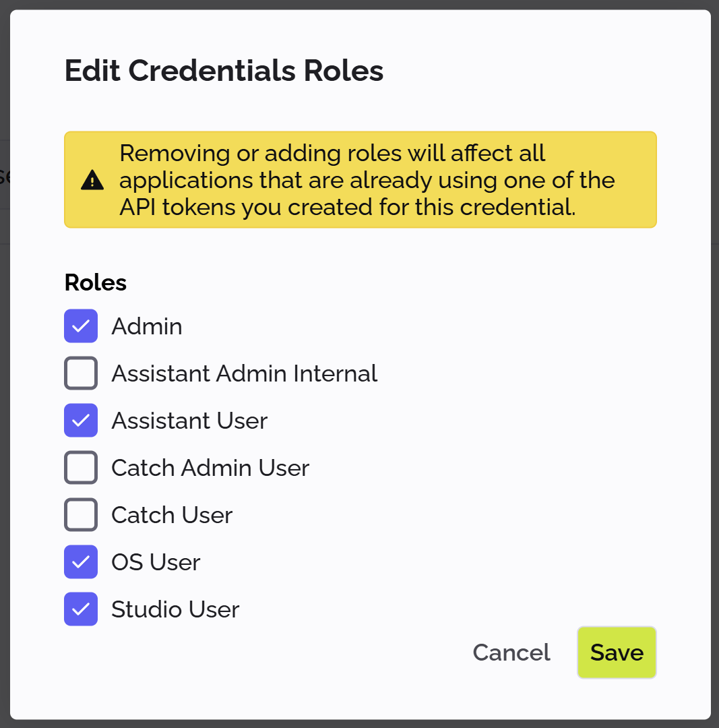Click the Assistant User label
This screenshot has width=719, height=728.
point(189,420)
